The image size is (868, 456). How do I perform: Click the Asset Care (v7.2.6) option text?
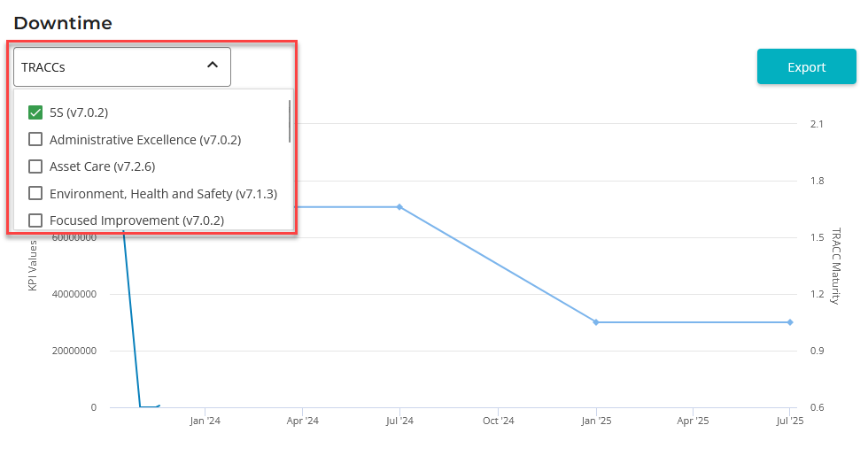click(102, 166)
